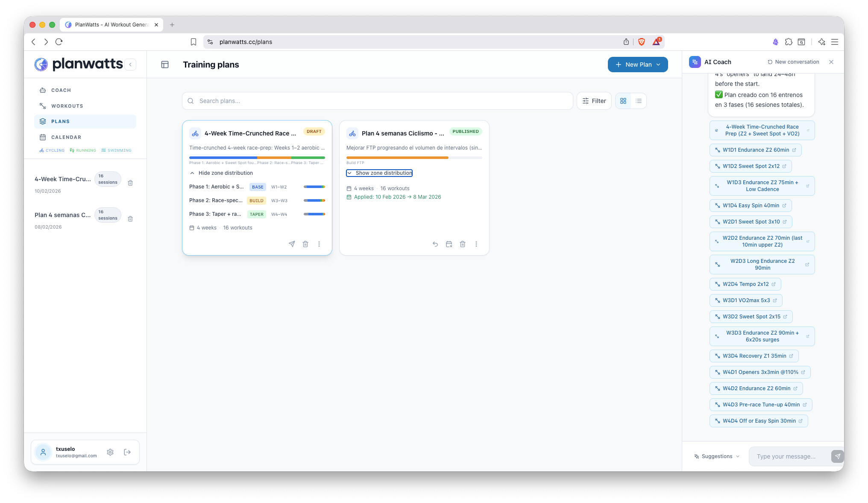Expand Show zone distribution on published plan
This screenshot has width=868, height=503.
pos(379,173)
